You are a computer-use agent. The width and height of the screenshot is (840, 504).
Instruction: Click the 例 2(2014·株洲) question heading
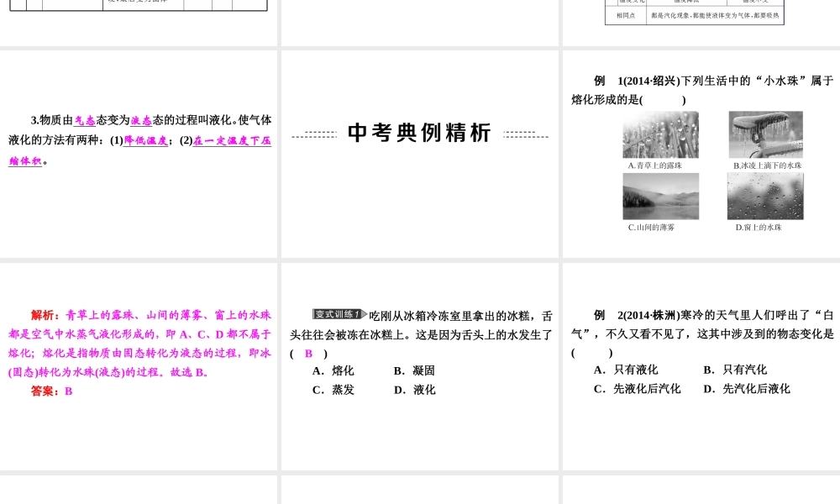click(x=637, y=316)
